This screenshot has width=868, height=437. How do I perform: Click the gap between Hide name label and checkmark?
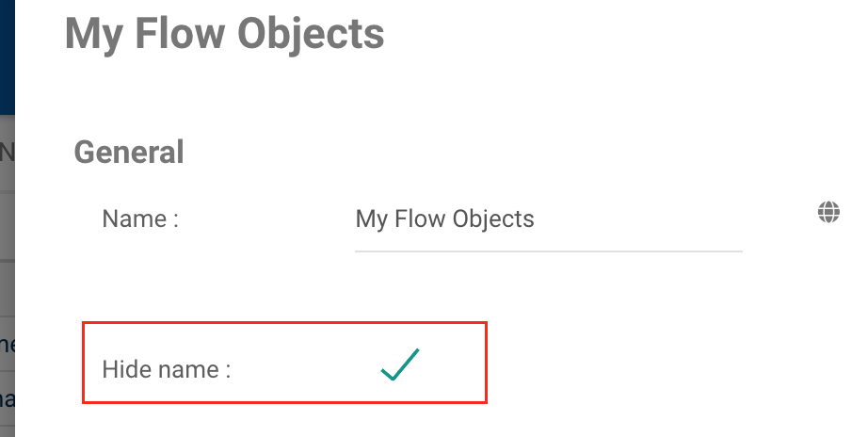point(301,367)
